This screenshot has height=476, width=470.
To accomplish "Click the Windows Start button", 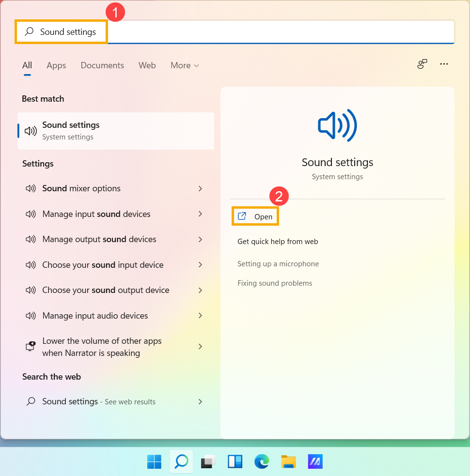I will click(154, 461).
